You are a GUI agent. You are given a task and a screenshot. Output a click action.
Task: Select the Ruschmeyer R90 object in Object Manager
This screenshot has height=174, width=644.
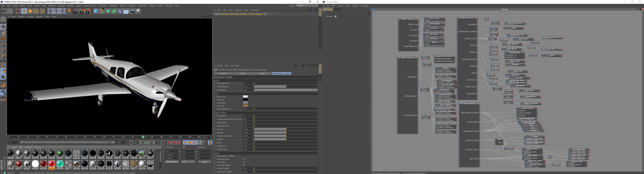pyautogui.click(x=240, y=14)
